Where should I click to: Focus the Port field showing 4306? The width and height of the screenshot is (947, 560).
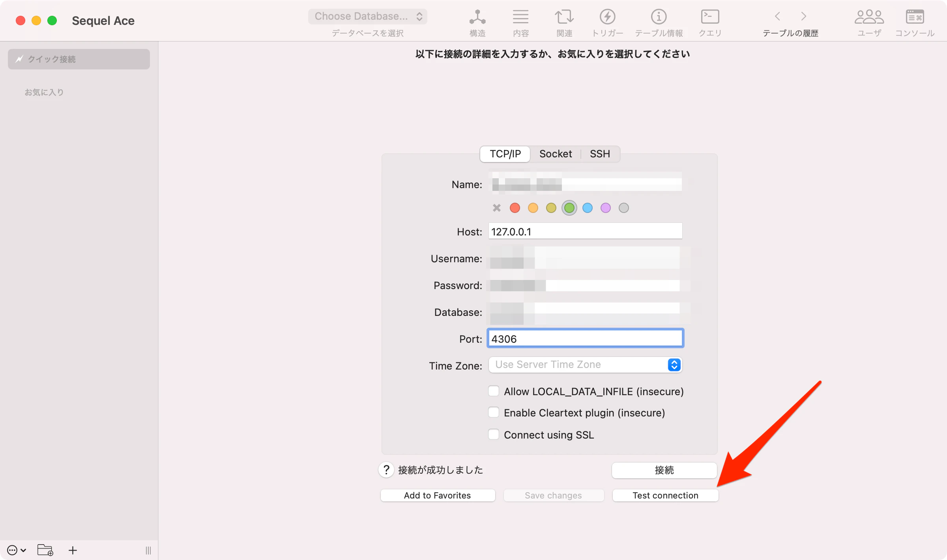click(586, 338)
